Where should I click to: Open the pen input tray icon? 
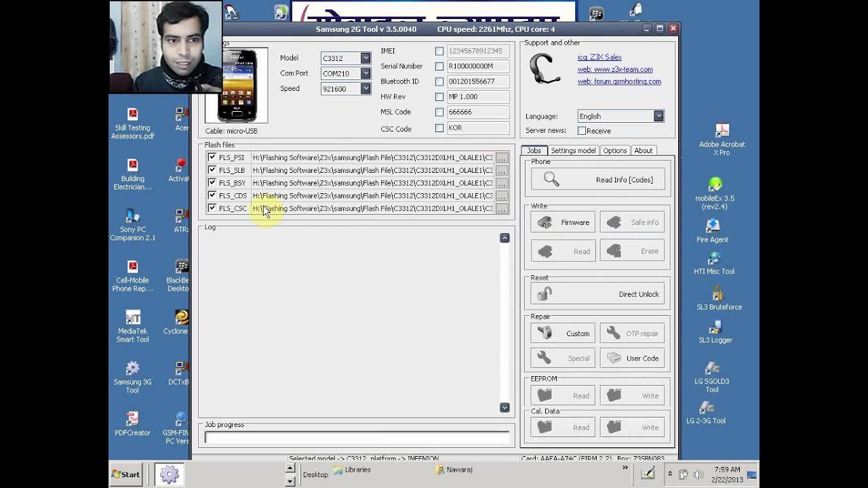click(648, 474)
